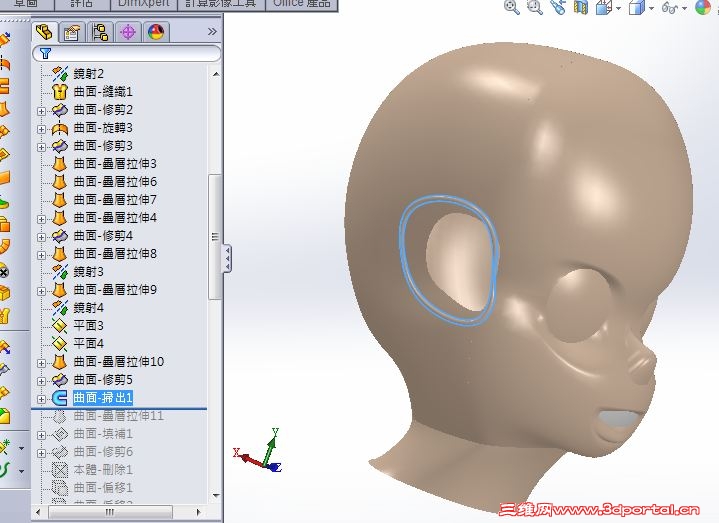This screenshot has width=719, height=523.
Task: Click feature tree scroll-down arrow
Action: (x=216, y=495)
